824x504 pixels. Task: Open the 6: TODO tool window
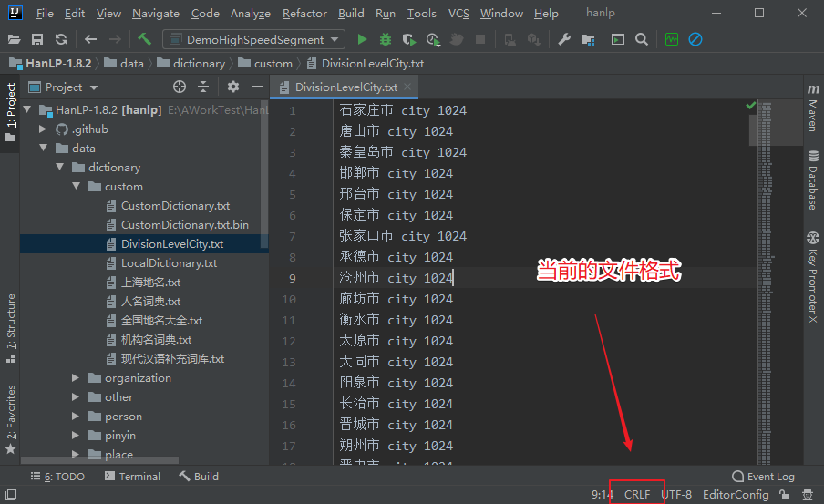click(x=57, y=476)
